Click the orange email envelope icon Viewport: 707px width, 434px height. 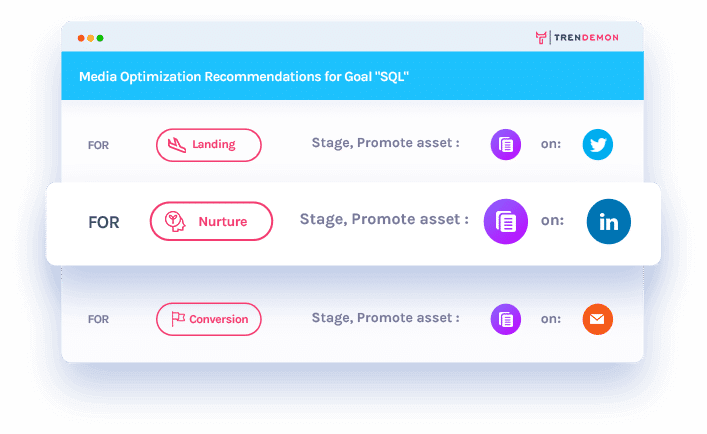point(598,320)
